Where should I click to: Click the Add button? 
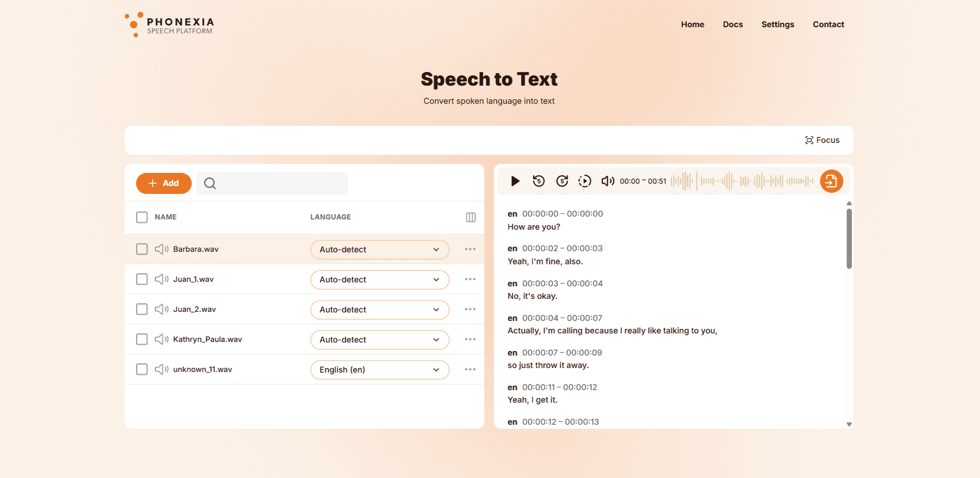click(x=164, y=183)
